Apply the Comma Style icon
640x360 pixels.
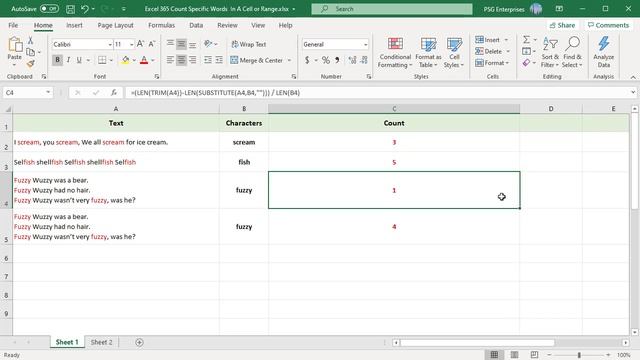click(x=337, y=60)
